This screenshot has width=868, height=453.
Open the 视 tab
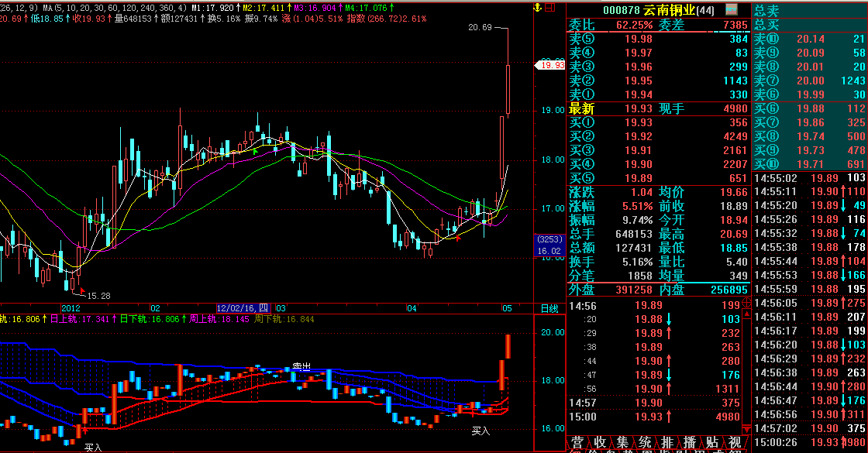pyautogui.click(x=735, y=442)
